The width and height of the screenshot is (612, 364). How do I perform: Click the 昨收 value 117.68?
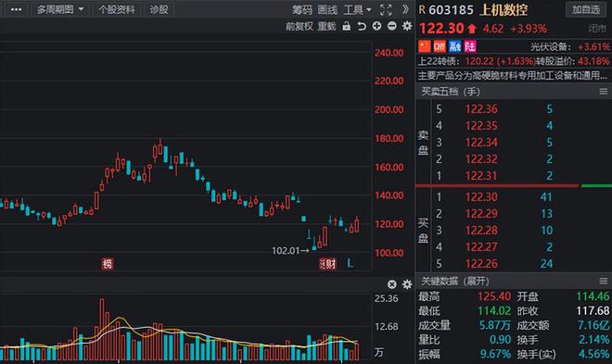coord(593,310)
